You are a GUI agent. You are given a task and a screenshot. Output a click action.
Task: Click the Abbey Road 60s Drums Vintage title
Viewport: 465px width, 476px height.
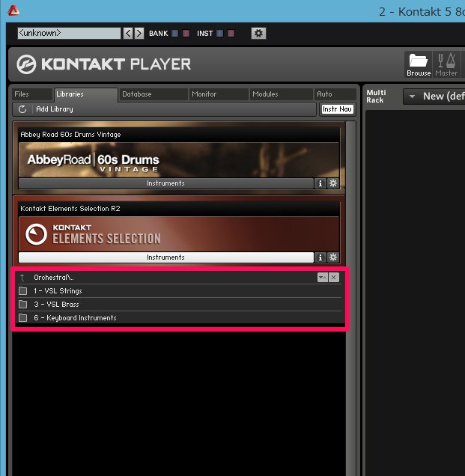[70, 135]
